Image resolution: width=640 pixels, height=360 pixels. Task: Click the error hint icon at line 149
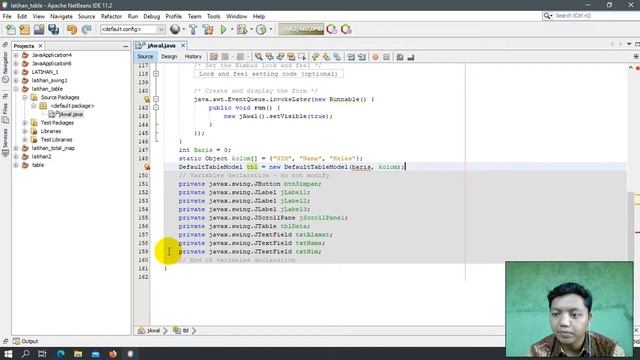147,167
